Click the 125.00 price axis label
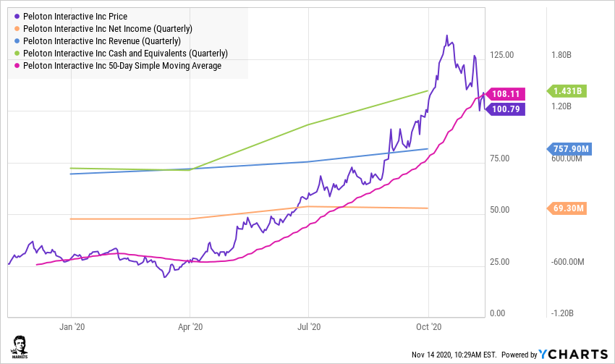 click(x=501, y=55)
